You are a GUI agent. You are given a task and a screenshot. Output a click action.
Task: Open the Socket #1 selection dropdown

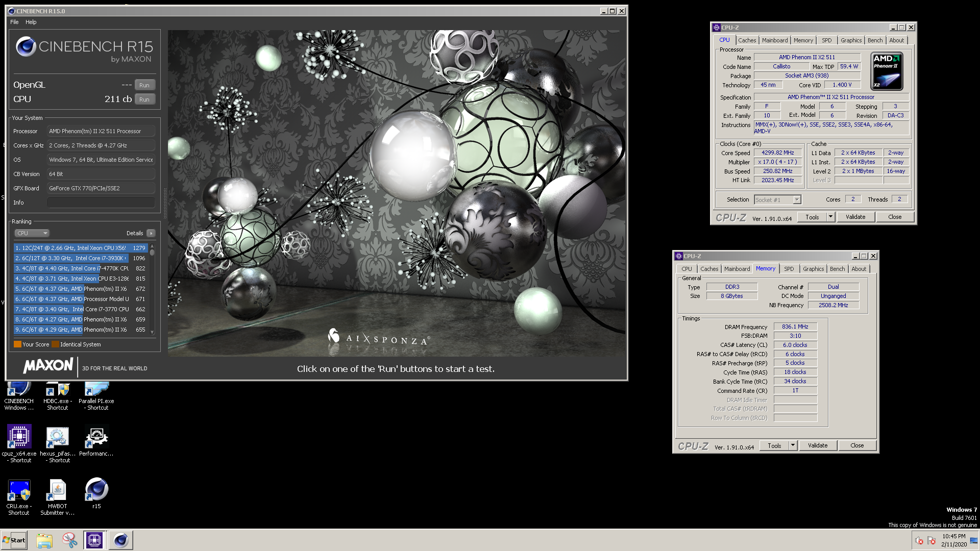click(778, 200)
